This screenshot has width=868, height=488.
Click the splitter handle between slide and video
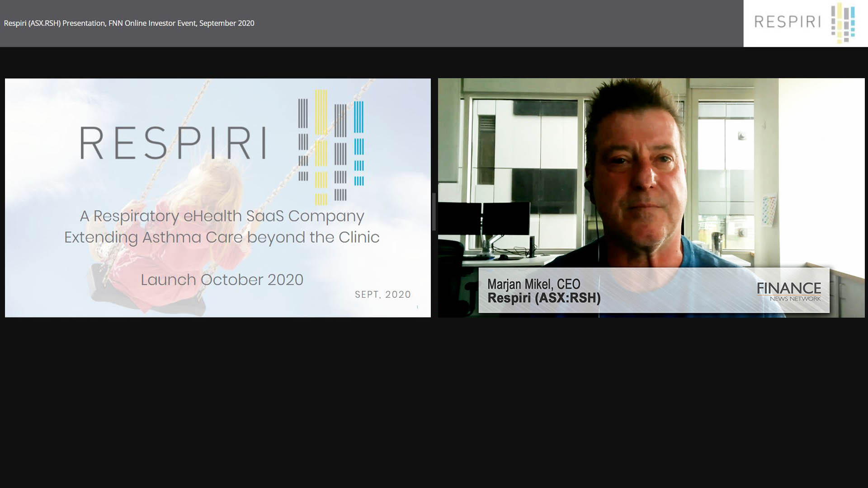point(434,211)
